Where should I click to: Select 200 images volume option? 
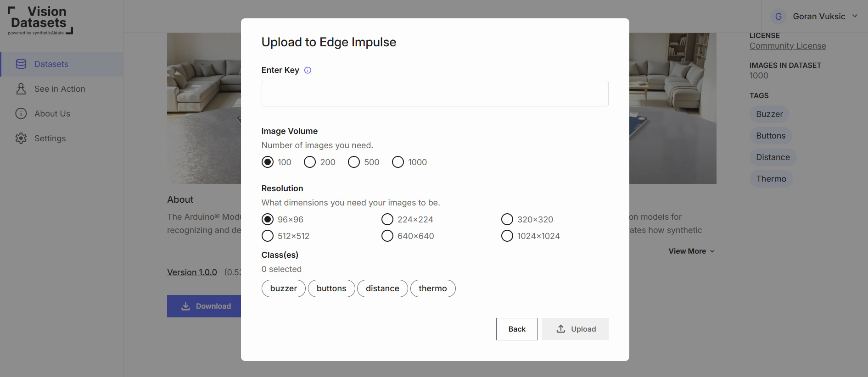pyautogui.click(x=310, y=162)
